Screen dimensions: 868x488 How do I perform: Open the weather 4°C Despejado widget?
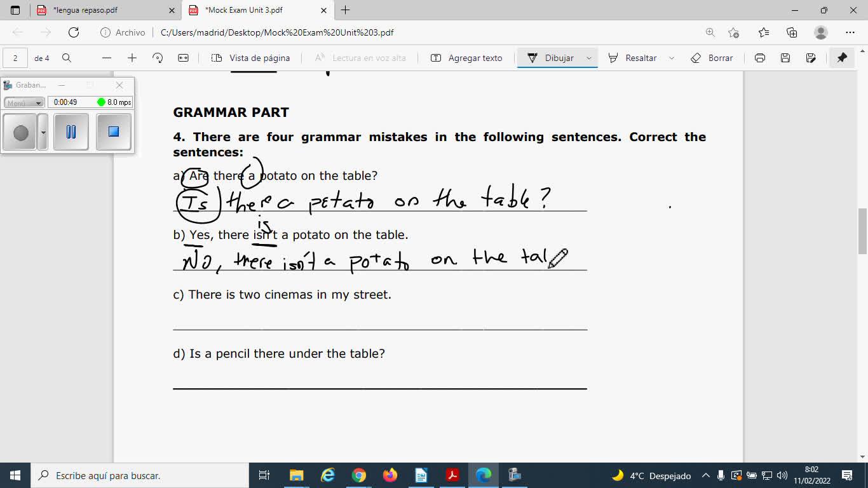(651, 475)
